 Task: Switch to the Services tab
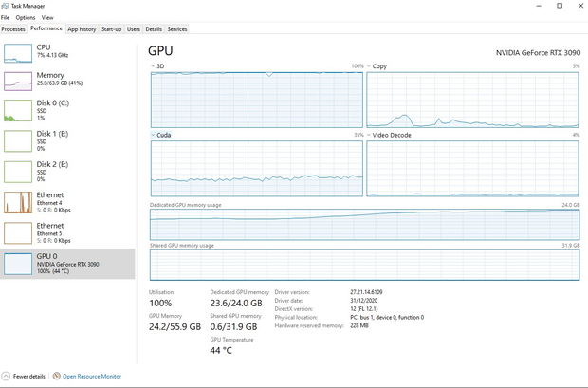(x=177, y=28)
